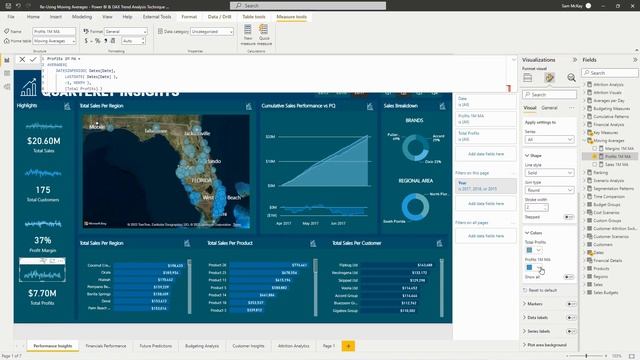Screen dimensions: 640x360
Task: Select the General tab in Format pane
Action: pyautogui.click(x=549, y=108)
